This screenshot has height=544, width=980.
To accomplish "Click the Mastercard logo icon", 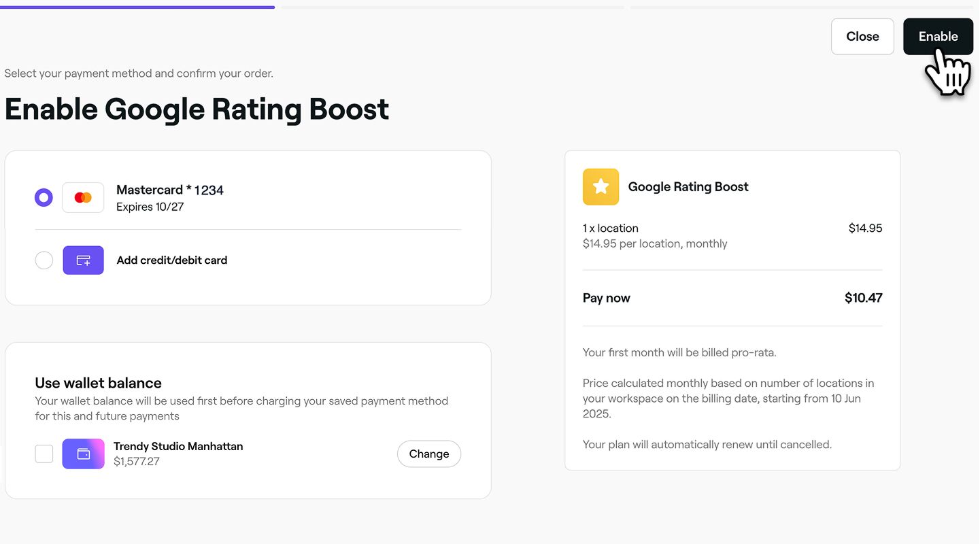I will tap(83, 197).
